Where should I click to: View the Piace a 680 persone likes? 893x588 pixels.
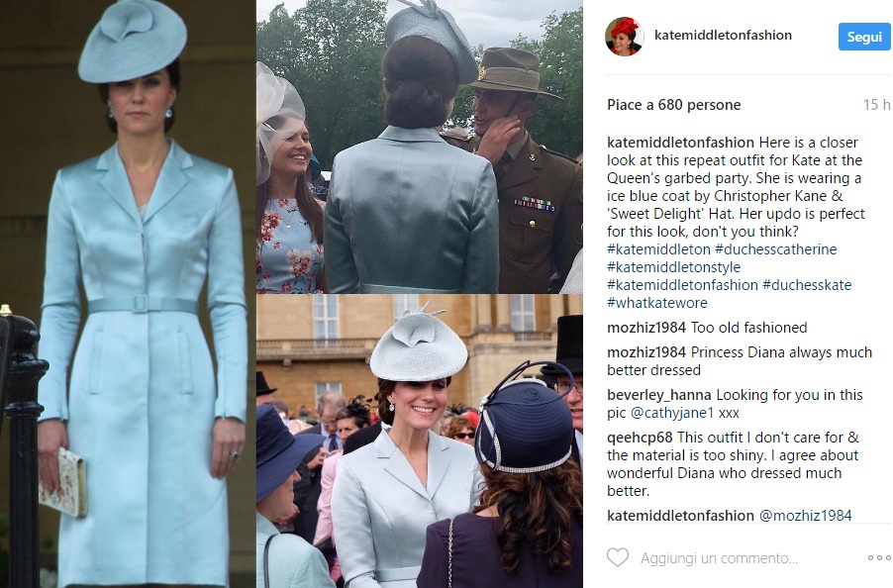[674, 105]
